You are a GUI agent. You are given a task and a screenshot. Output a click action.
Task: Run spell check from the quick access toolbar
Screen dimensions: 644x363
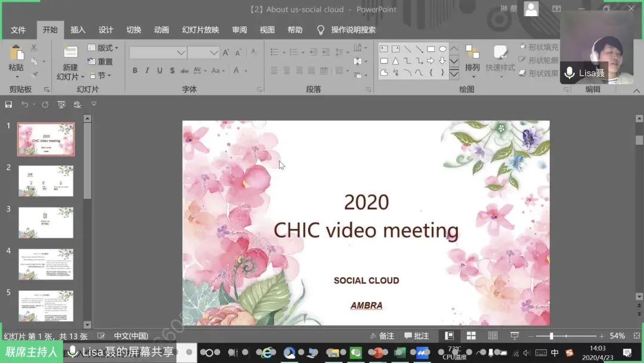tap(77, 104)
